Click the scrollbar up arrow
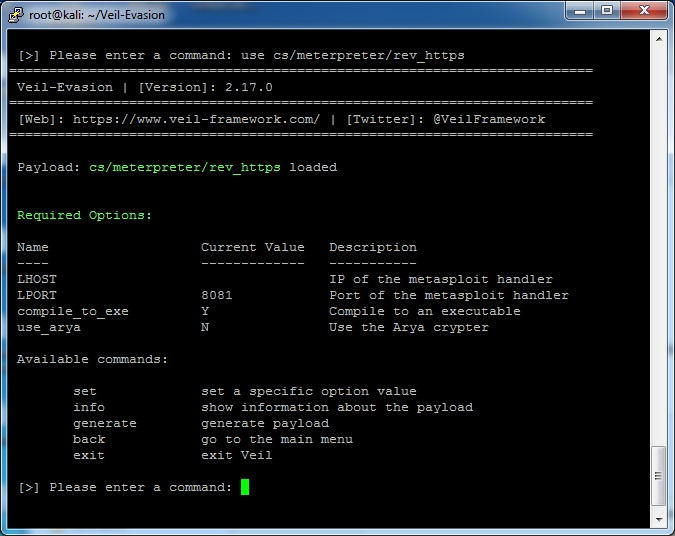The width and height of the screenshot is (675, 536). click(659, 39)
